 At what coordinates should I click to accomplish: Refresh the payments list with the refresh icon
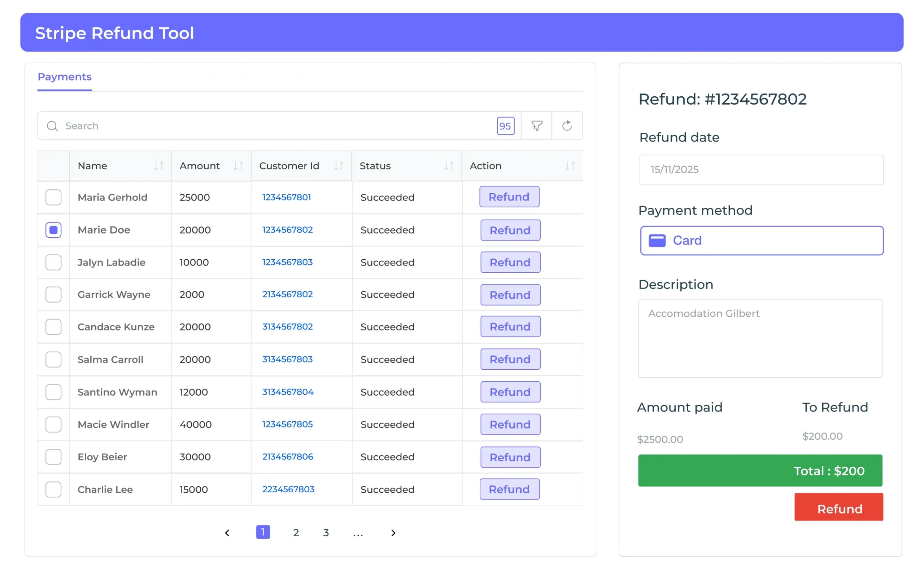(x=567, y=126)
